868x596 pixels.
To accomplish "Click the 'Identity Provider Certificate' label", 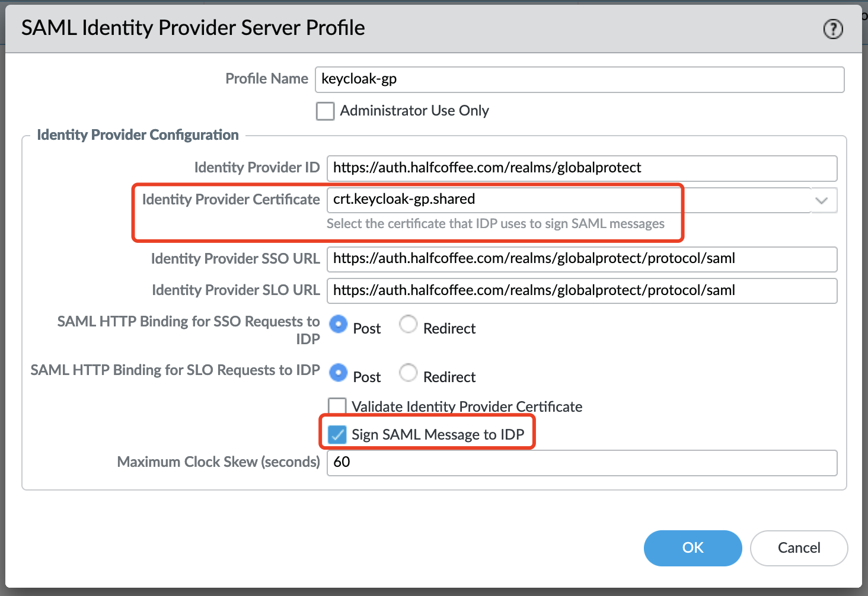I will click(231, 200).
